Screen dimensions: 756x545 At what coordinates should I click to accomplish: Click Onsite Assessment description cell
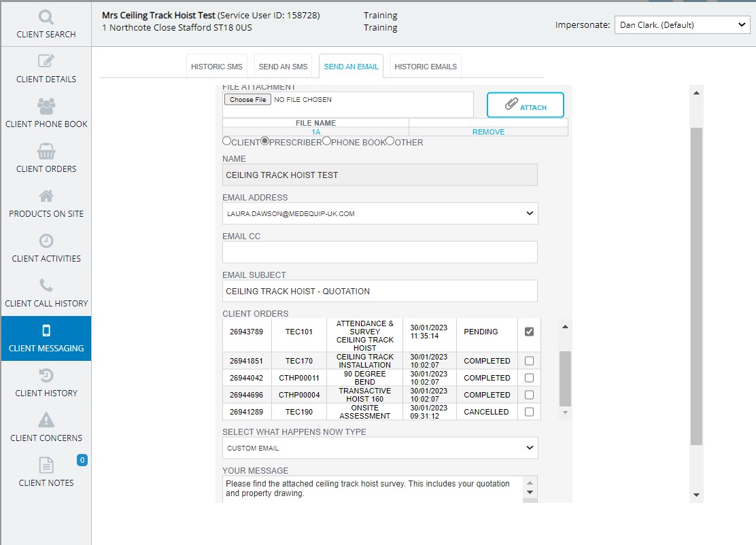[364, 412]
